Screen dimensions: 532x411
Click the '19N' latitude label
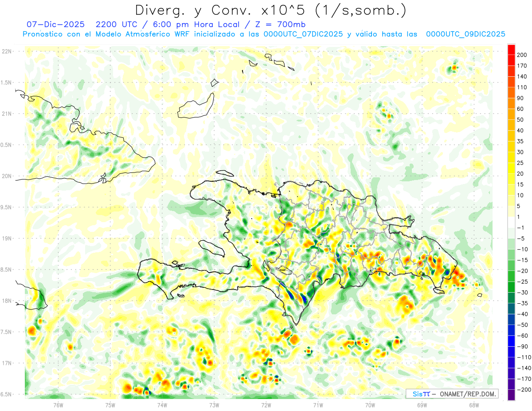click(x=7, y=239)
